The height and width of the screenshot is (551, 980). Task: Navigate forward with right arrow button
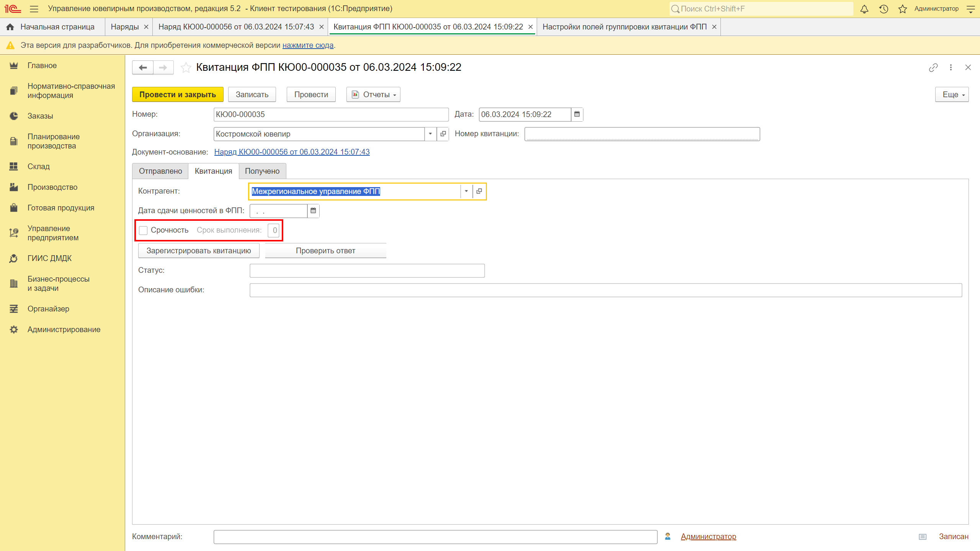tap(163, 68)
